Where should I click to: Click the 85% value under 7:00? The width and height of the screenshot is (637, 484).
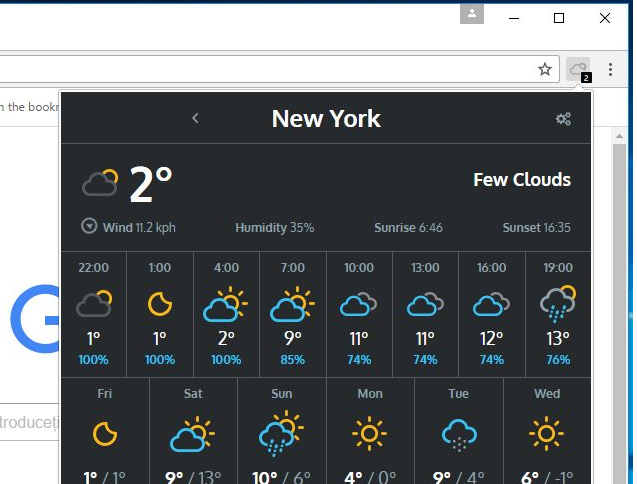pos(292,360)
